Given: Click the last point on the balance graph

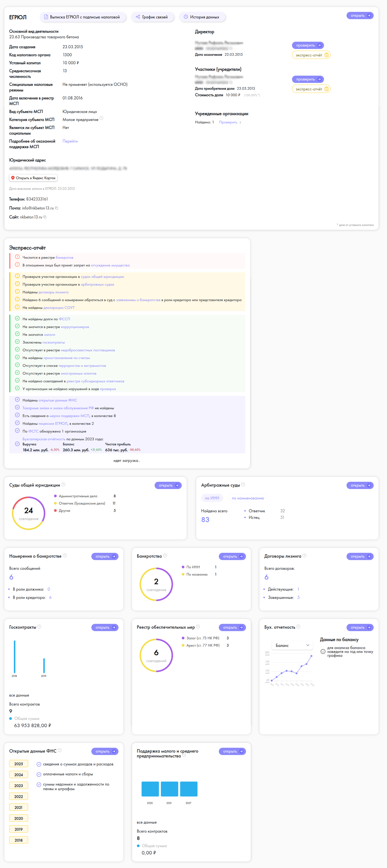Looking at the screenshot, I should click(312, 656).
